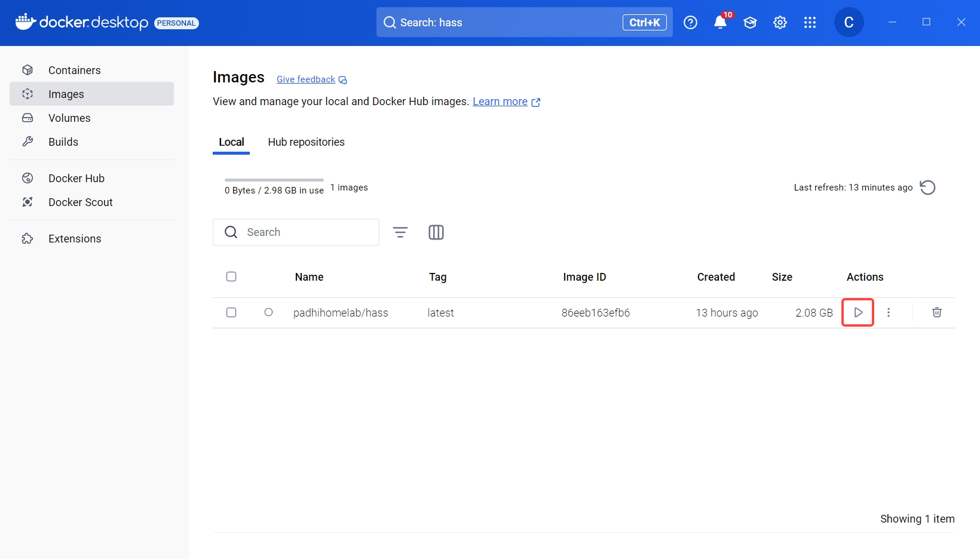Screen dimensions: 980x559
Task: Click the Give feedback link
Action: click(x=306, y=79)
